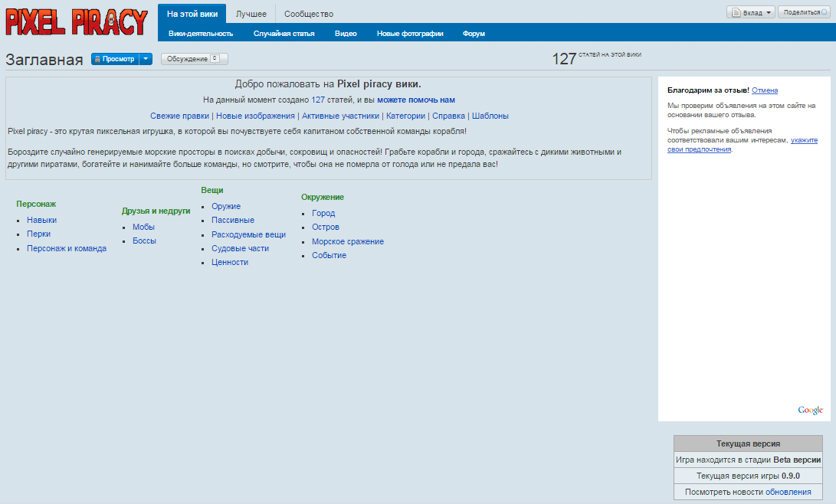Screen dimensions: 836x504
Task: Open the Перки page
Action: point(38,234)
